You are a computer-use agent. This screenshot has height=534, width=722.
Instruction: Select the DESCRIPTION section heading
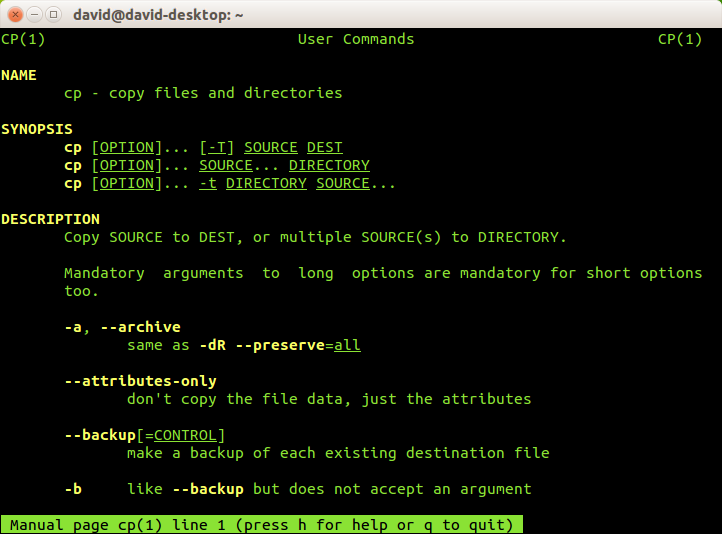point(50,219)
